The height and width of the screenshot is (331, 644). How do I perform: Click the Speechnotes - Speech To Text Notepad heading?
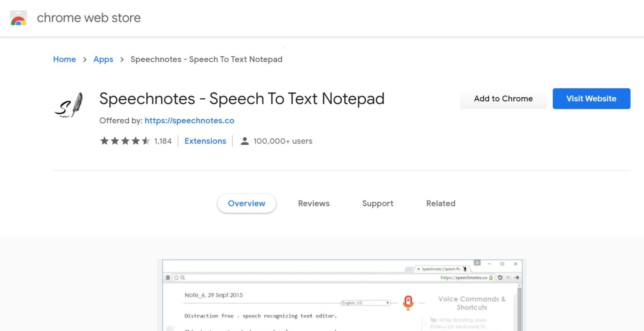pos(242,99)
